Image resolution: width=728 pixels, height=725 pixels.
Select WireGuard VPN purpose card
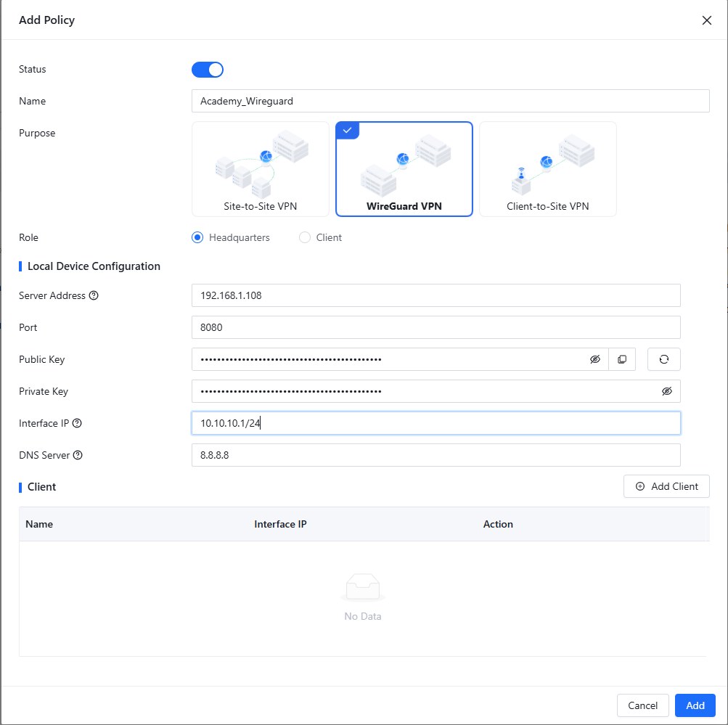[x=404, y=169]
